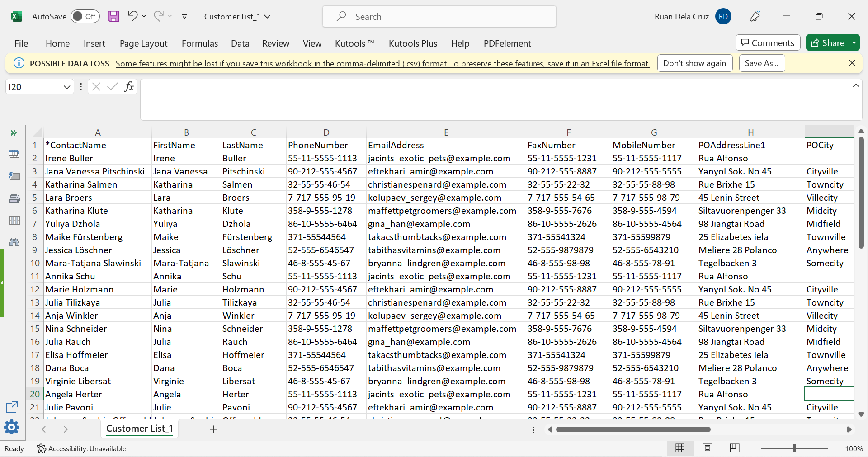Image resolution: width=868 pixels, height=457 pixels.
Task: Click Don't show again button
Action: [694, 63]
